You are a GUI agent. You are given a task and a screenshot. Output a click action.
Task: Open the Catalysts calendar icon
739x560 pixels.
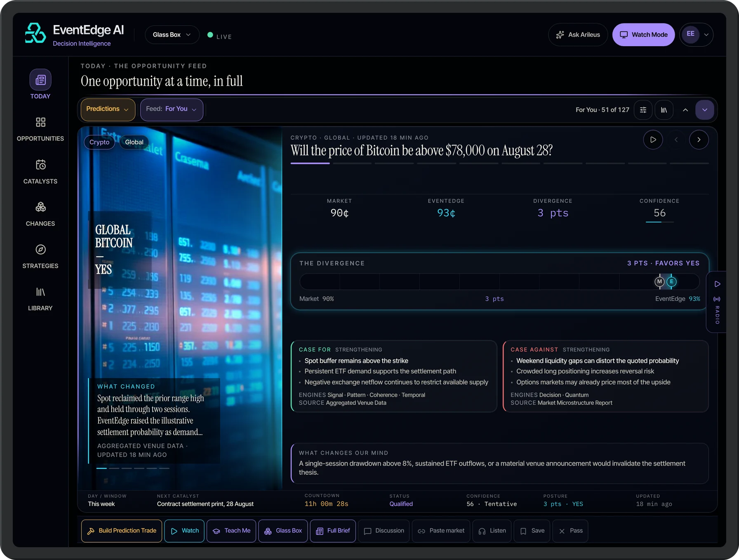(x=40, y=165)
